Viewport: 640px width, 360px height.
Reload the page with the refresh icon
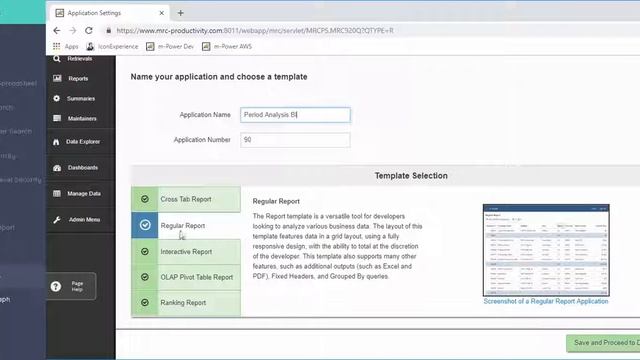[x=89, y=31]
